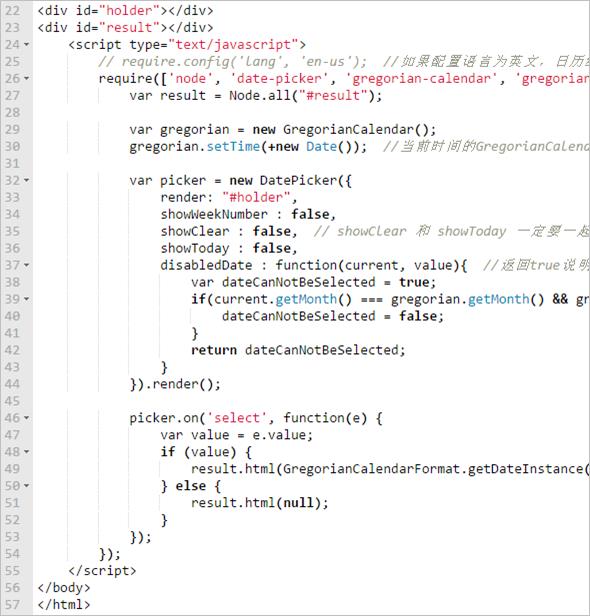Click line number 57 in the gutter

tap(12, 604)
